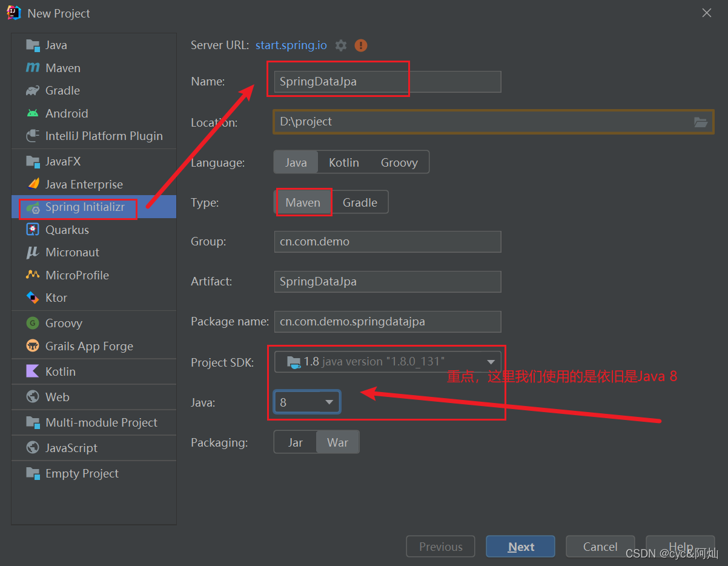This screenshot has width=728, height=566.
Task: Select Java in project list
Action: point(94,45)
